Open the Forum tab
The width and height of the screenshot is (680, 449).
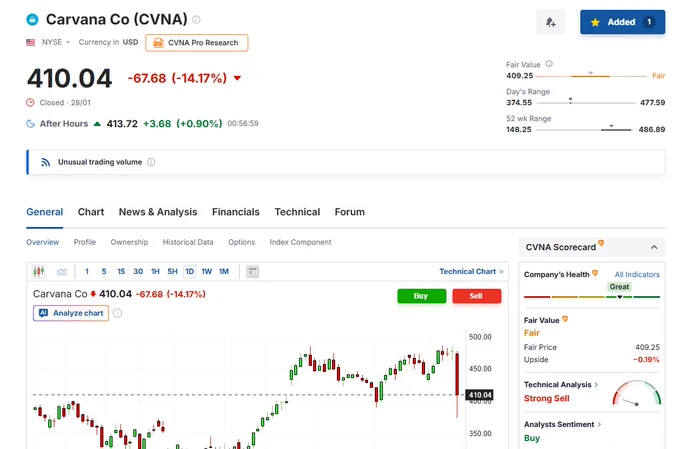(350, 212)
